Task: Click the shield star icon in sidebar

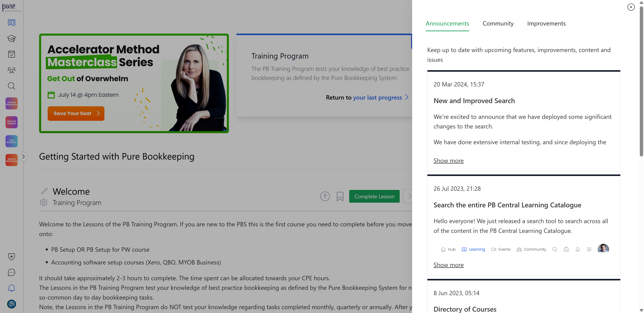Action: 12,256
